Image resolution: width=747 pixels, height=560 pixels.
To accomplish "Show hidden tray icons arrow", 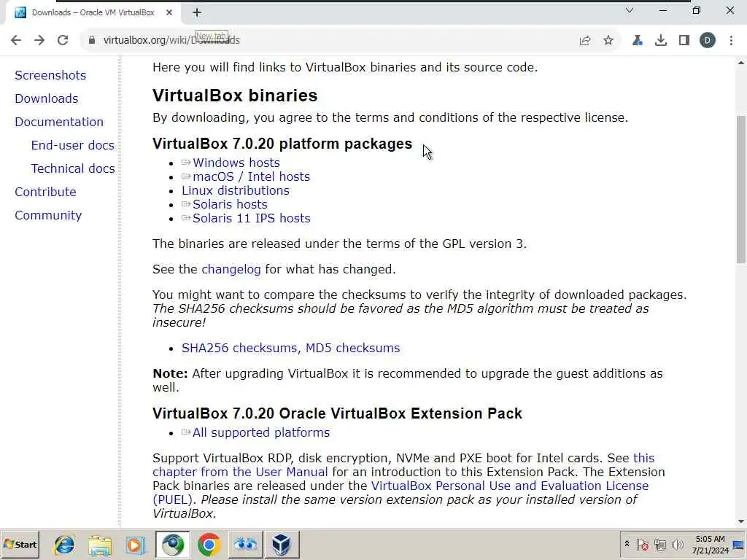I will pyautogui.click(x=627, y=544).
